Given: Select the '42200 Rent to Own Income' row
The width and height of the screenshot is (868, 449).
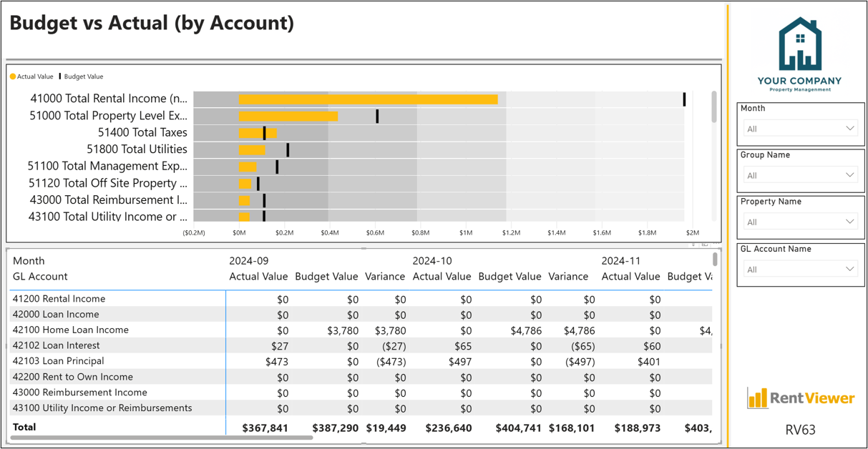Looking at the screenshot, I should [x=361, y=377].
